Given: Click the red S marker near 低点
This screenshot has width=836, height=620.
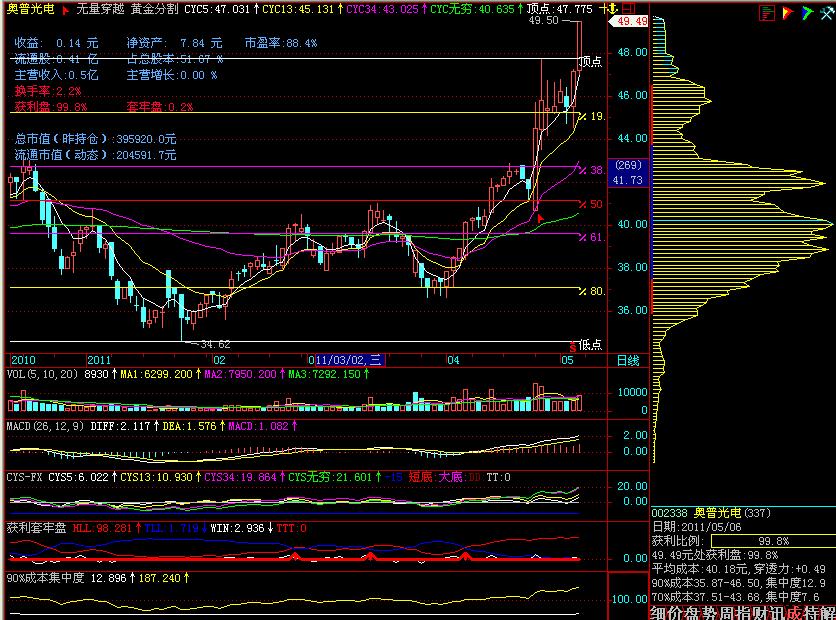Looking at the screenshot, I should pyautogui.click(x=573, y=347).
